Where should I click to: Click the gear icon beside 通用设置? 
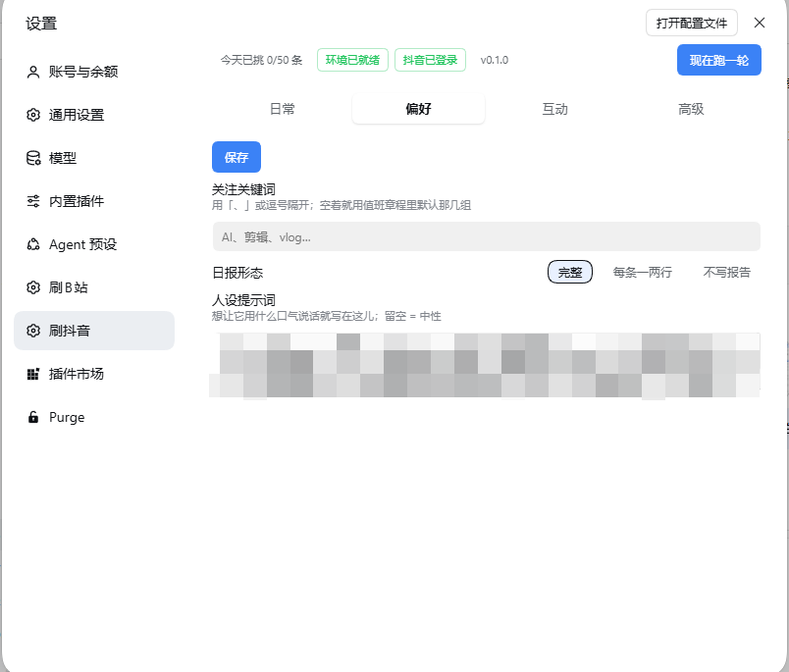click(x=33, y=115)
